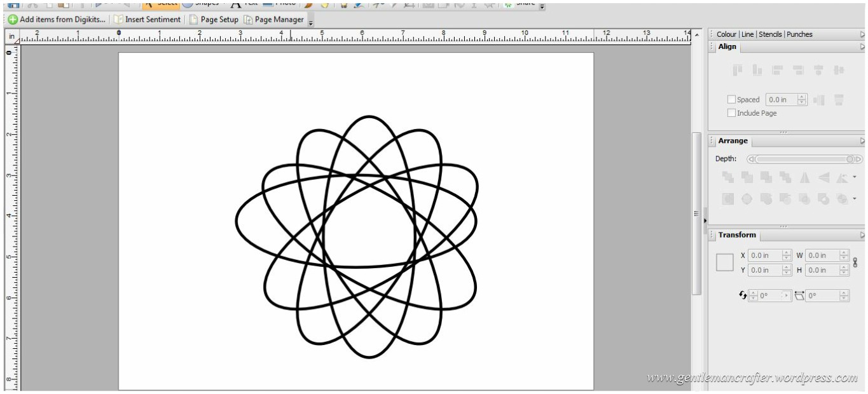
Task: Click the flip vertical icon in Arrange
Action: 823,178
